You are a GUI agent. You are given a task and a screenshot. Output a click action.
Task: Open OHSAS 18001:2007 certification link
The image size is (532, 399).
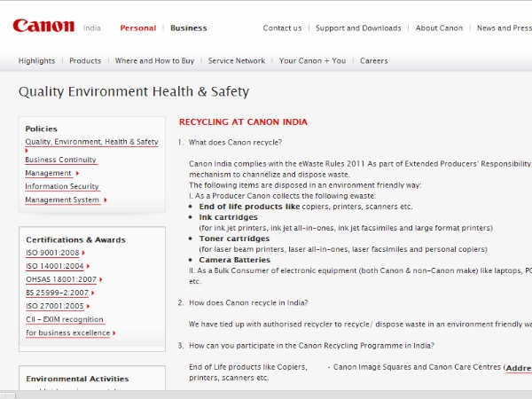61,279
